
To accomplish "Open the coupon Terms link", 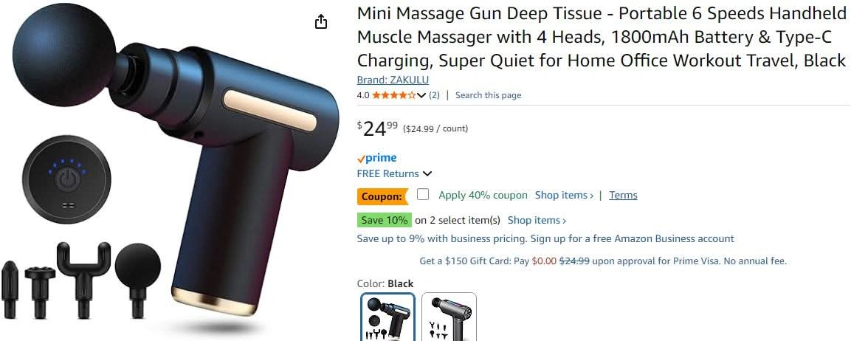I will point(623,195).
